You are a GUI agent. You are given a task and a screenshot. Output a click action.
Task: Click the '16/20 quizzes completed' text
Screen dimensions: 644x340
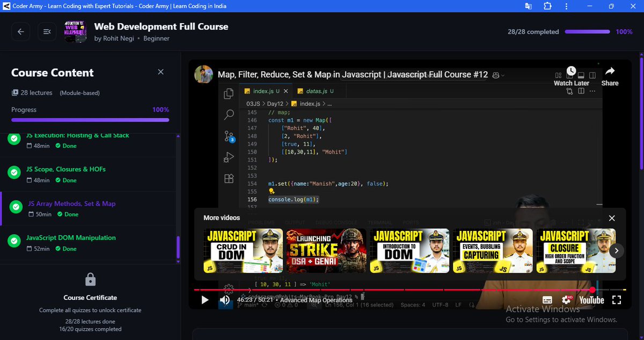90,329
